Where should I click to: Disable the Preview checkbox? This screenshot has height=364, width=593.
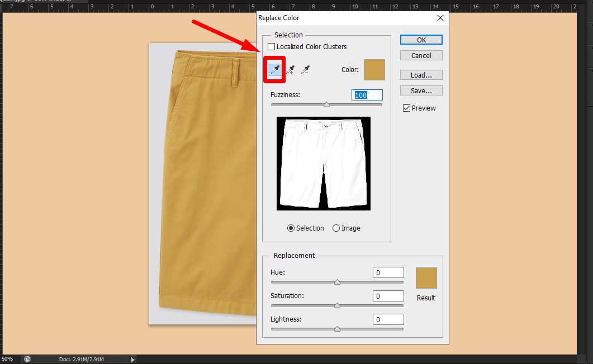coord(407,108)
